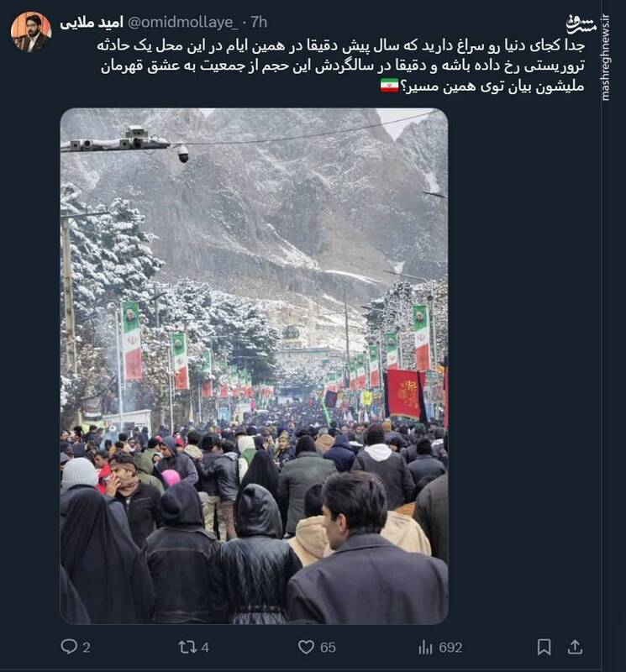Click the Mashregh News logo watermark
Viewport: 626px width, 672px height.
[x=581, y=24]
